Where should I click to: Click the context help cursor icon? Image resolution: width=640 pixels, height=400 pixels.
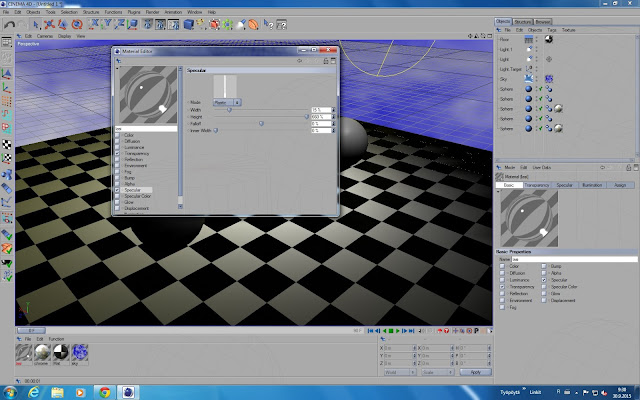[268, 24]
